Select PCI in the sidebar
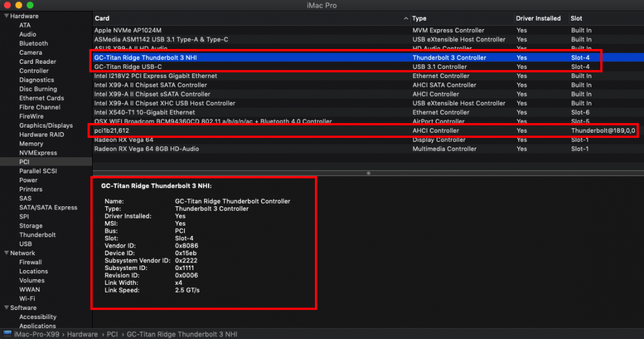This screenshot has width=644, height=339. [24, 162]
